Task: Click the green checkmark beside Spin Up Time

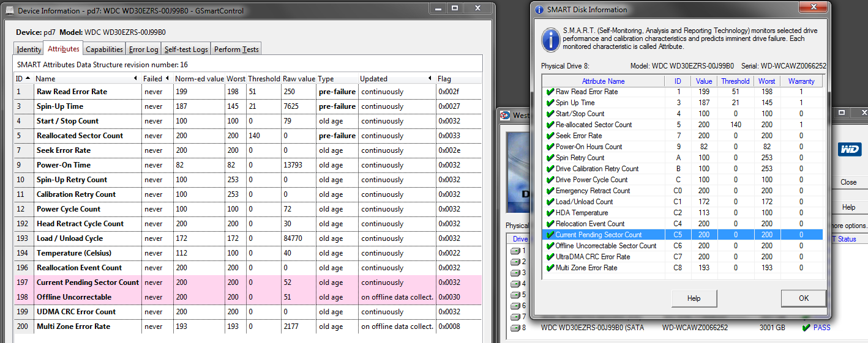Action: [550, 103]
